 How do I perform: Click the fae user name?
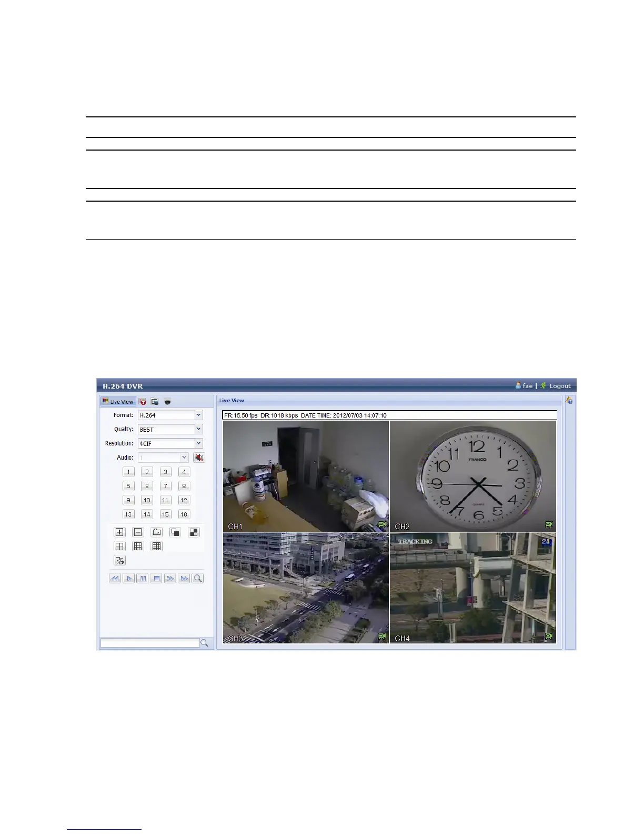point(527,386)
